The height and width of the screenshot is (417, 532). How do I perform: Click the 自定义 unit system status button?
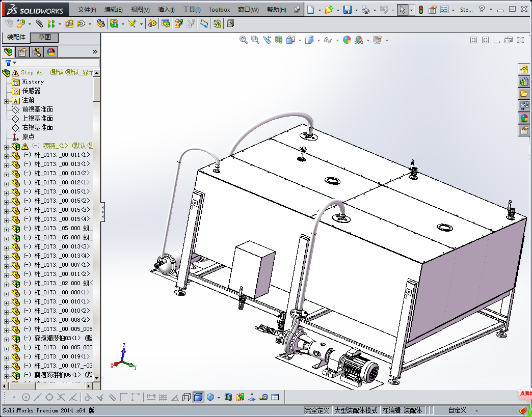457,410
